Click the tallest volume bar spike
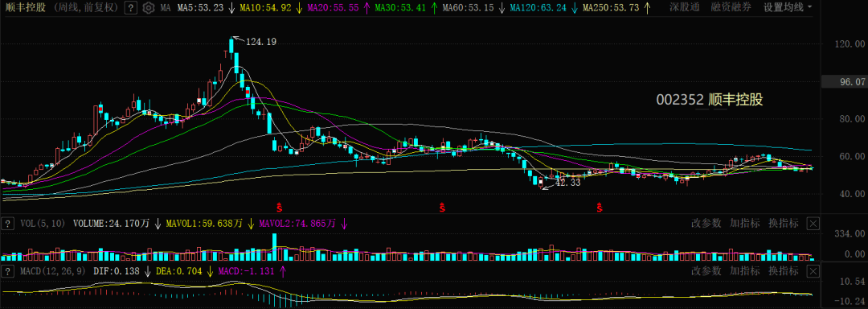868x309 pixels. [275, 246]
